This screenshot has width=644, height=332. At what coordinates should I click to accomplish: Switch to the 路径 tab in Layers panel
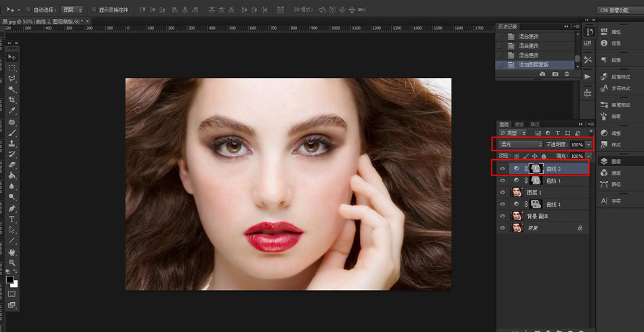point(534,124)
